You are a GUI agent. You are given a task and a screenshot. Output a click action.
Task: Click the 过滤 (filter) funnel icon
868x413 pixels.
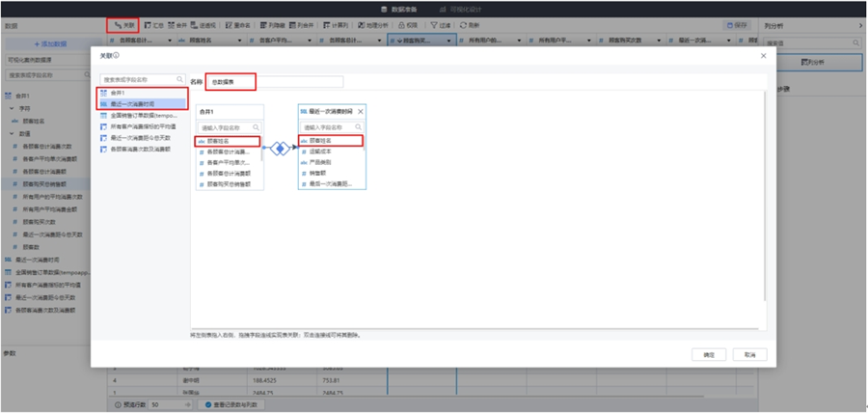pos(440,24)
